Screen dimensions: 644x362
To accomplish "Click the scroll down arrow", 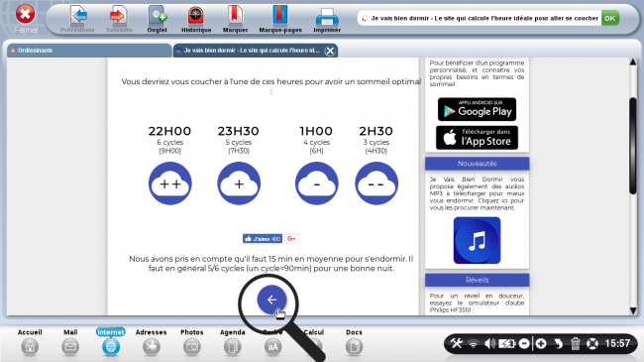I will click(x=633, y=310).
